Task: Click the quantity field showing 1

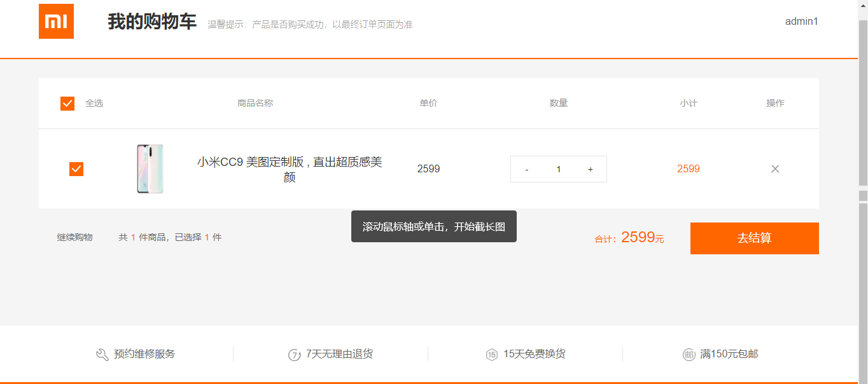Action: (559, 169)
